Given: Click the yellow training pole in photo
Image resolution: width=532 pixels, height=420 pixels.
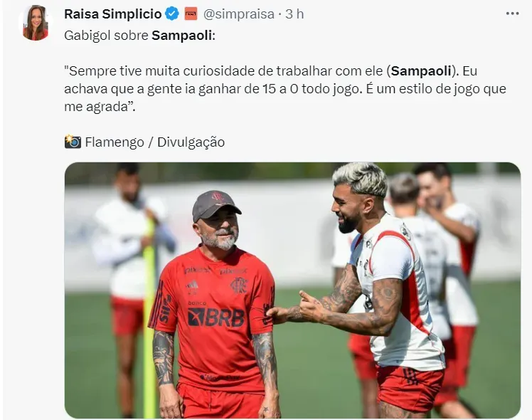Looking at the screenshot, I should [149, 317].
